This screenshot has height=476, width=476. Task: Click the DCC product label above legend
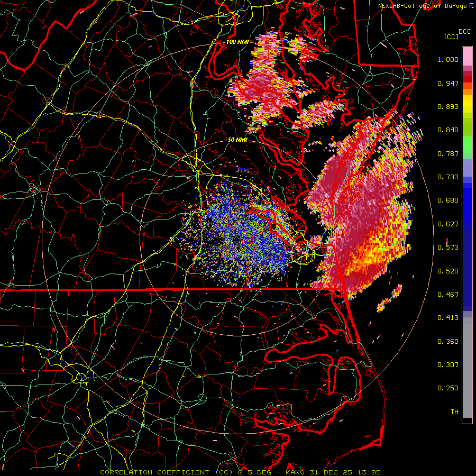pos(464,31)
